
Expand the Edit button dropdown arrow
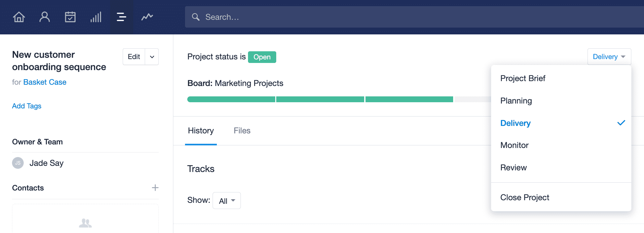[x=152, y=57]
